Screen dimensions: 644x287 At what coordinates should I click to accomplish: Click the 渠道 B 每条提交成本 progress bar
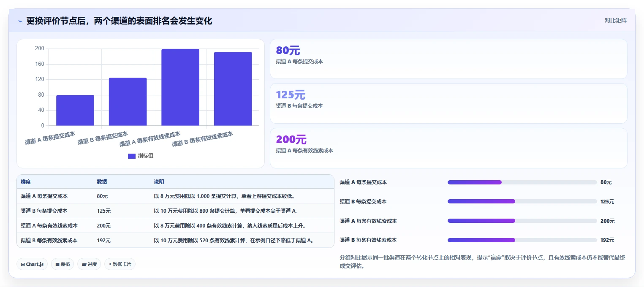(x=522, y=201)
